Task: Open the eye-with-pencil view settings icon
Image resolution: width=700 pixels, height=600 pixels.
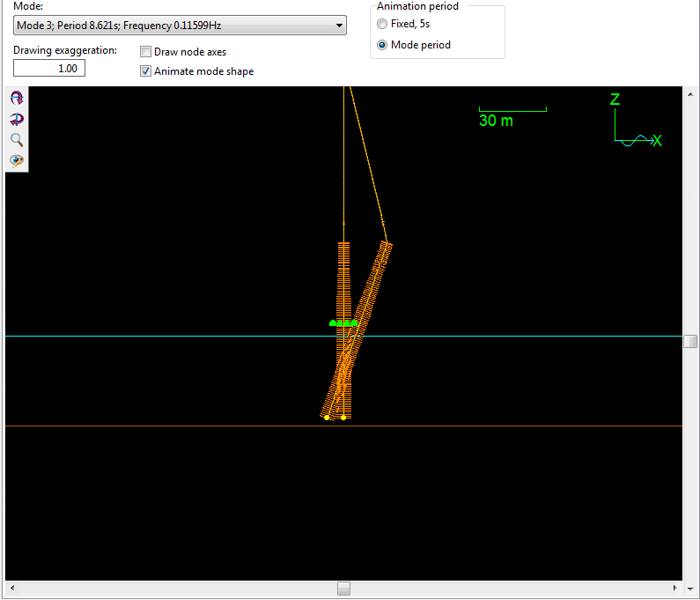Action: (17, 160)
